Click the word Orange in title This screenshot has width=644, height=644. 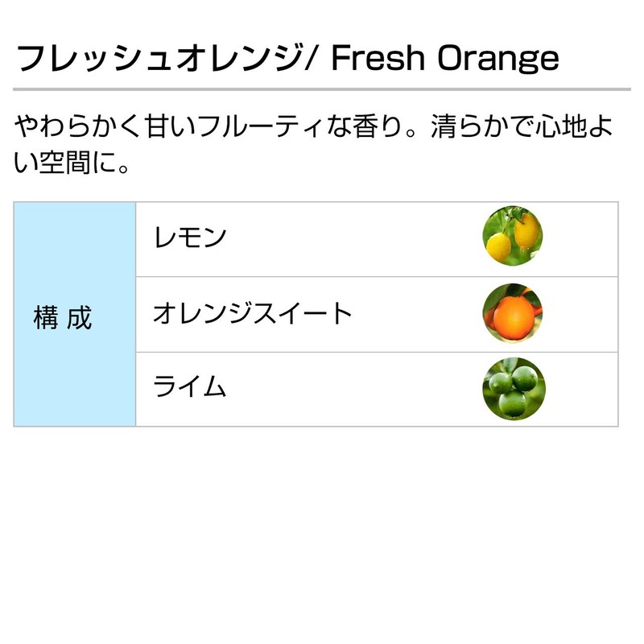click(498, 59)
